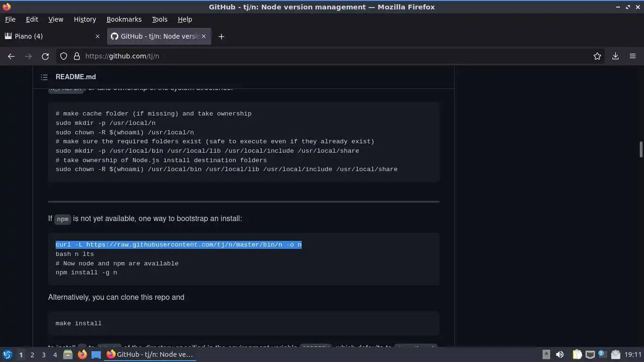Close the Piano (4) tab

click(98, 36)
